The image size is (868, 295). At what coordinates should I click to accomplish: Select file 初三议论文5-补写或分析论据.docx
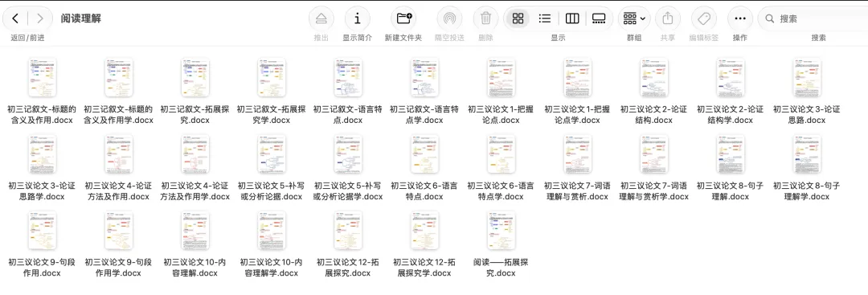pyautogui.click(x=272, y=168)
